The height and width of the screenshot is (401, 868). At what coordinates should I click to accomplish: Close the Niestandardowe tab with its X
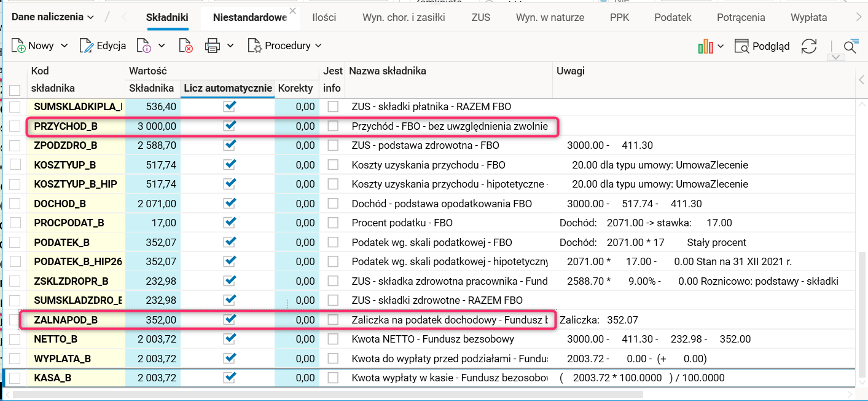tap(292, 11)
